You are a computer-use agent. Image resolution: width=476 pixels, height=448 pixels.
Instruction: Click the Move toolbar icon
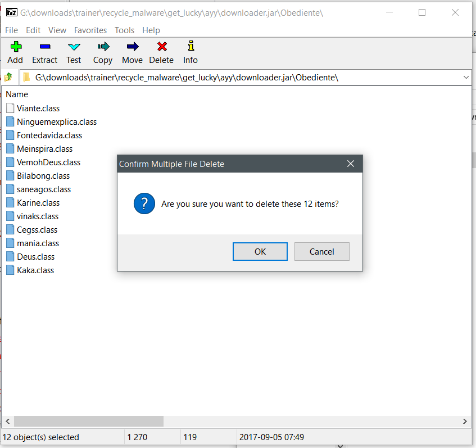tap(132, 47)
